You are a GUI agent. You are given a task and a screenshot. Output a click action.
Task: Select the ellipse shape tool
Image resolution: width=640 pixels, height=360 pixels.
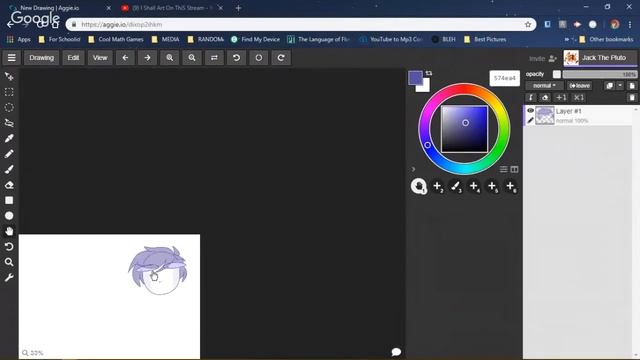tap(9, 216)
